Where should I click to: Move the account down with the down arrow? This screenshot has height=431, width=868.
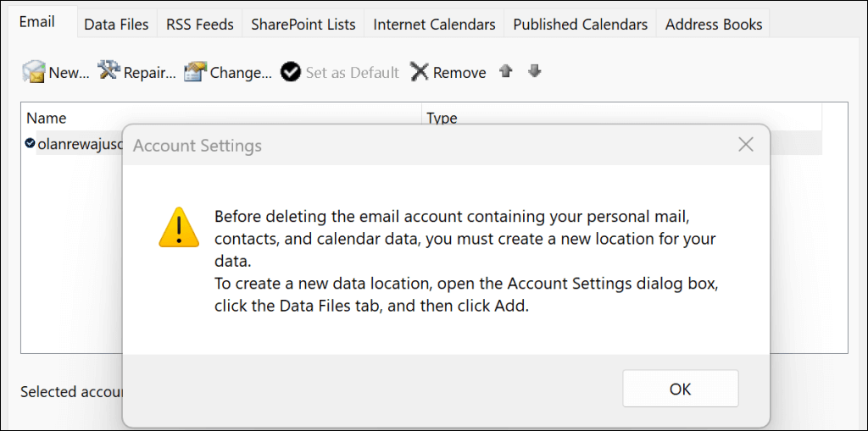[x=534, y=71]
